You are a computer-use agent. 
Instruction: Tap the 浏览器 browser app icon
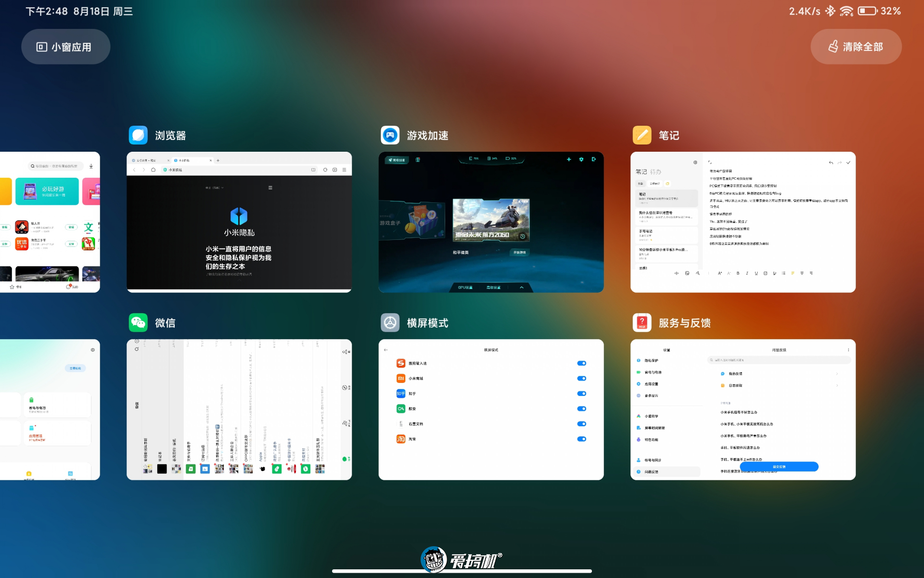(x=138, y=135)
